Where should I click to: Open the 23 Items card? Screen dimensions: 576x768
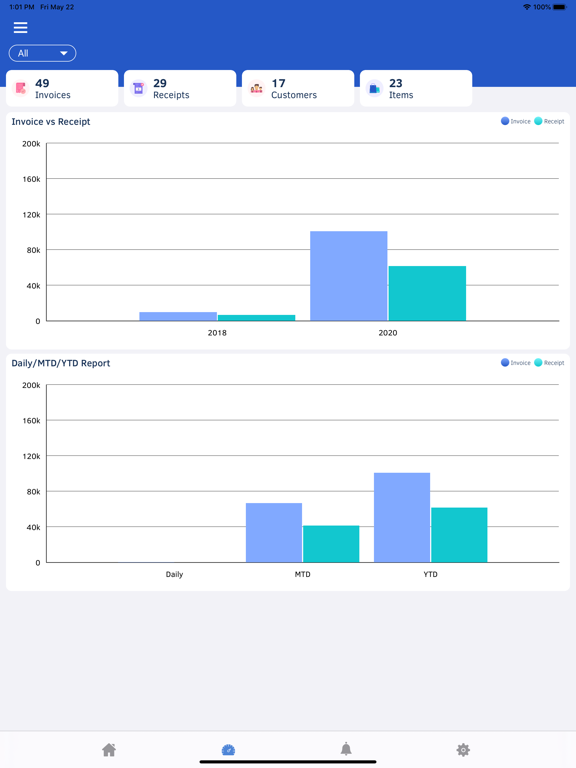coord(416,88)
